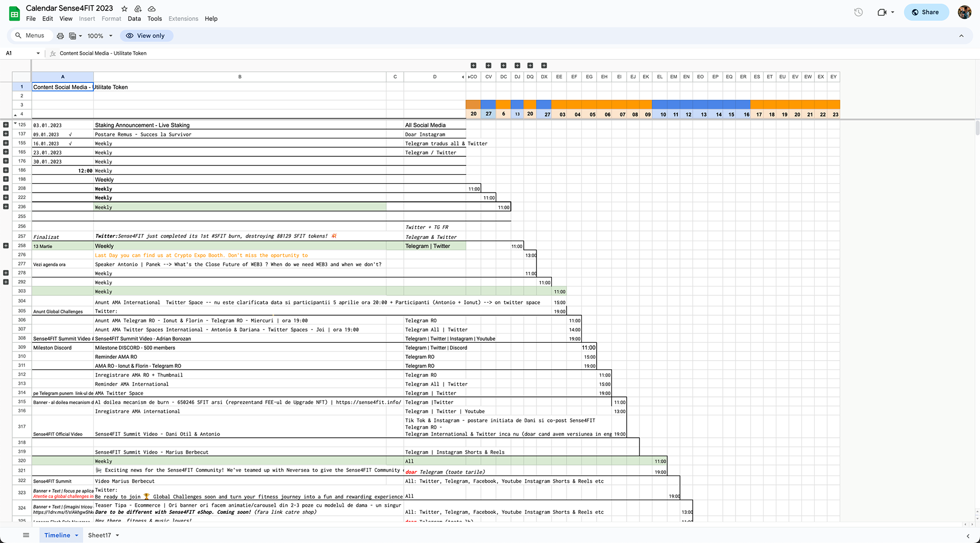Expand the row group at row 278
This screenshot has height=543, width=980.
pyautogui.click(x=6, y=273)
